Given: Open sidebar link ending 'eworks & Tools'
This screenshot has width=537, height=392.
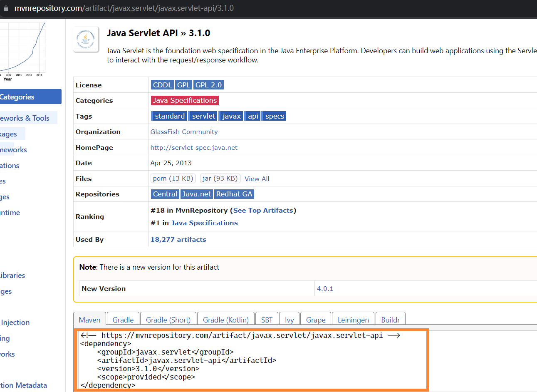Looking at the screenshot, I should 25,118.
